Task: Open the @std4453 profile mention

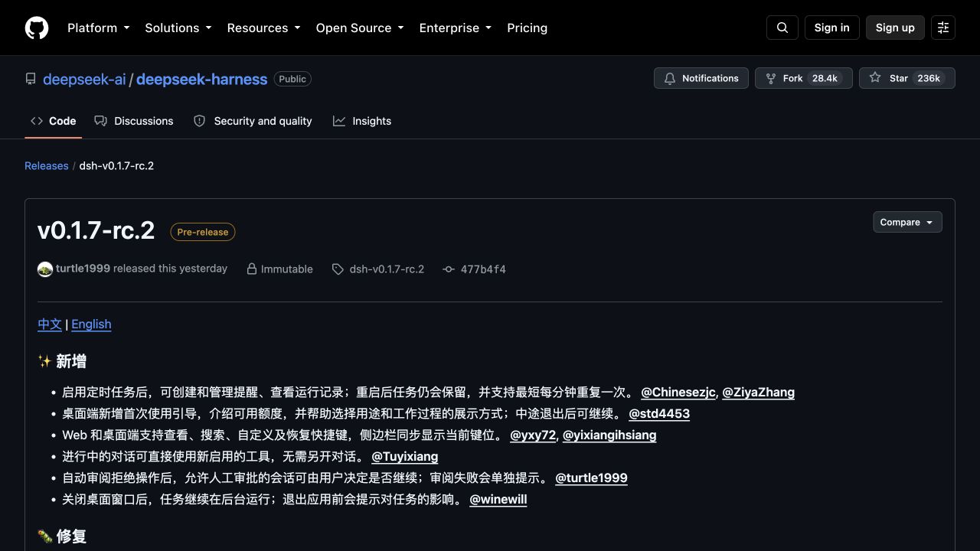Action: [x=659, y=413]
